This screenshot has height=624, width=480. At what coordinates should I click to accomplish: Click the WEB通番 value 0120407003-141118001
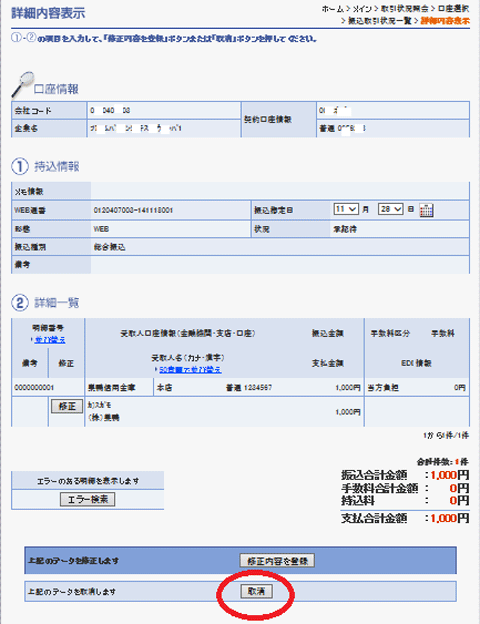tap(133, 210)
